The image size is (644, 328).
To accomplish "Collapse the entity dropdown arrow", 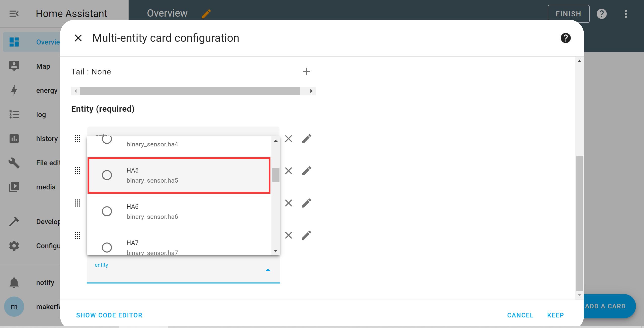I will [x=268, y=270].
